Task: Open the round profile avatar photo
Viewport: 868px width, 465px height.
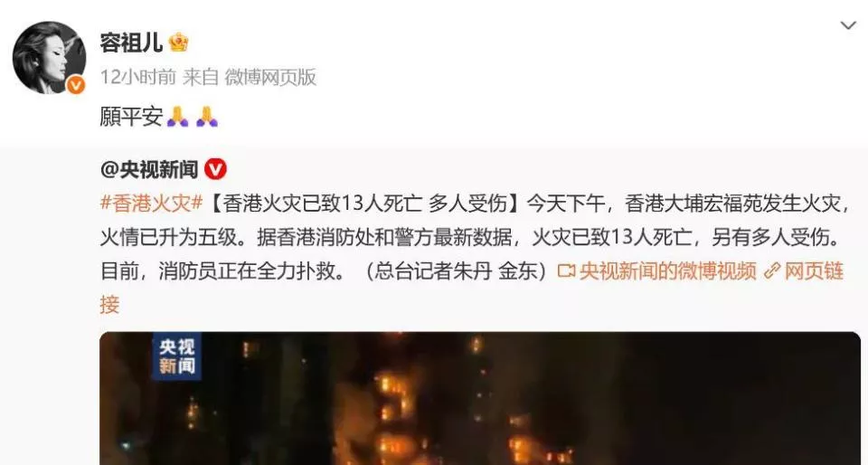Action: click(x=49, y=57)
